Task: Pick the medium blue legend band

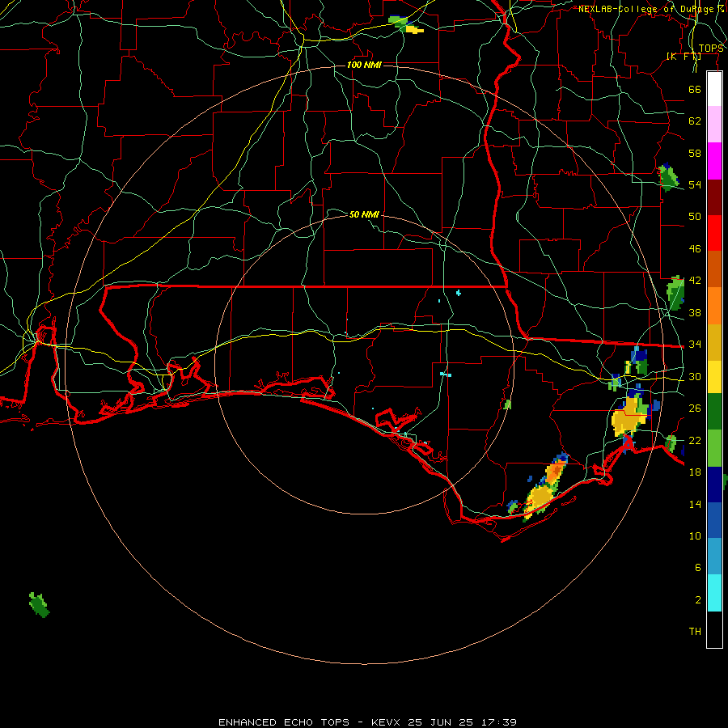Action: point(714,520)
